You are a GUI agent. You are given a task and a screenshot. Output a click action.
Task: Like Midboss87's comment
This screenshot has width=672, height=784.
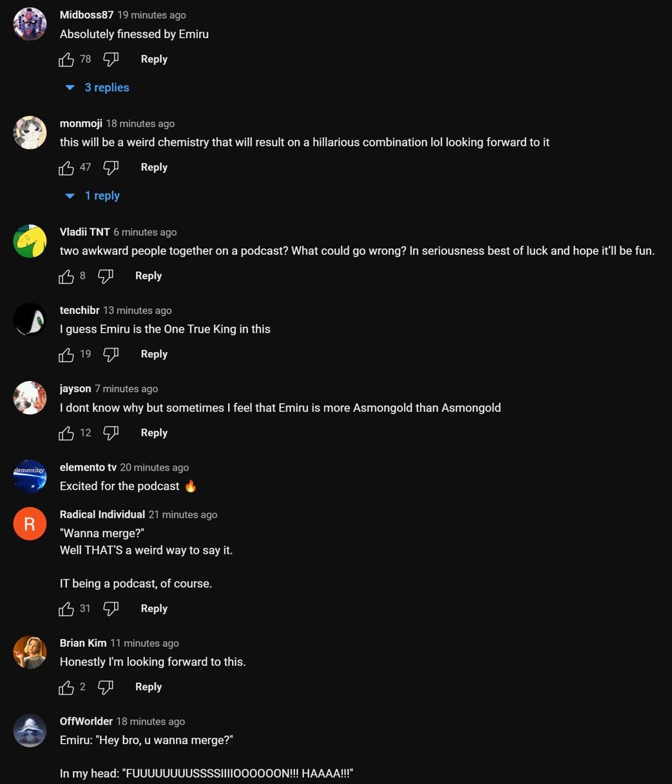tap(66, 60)
